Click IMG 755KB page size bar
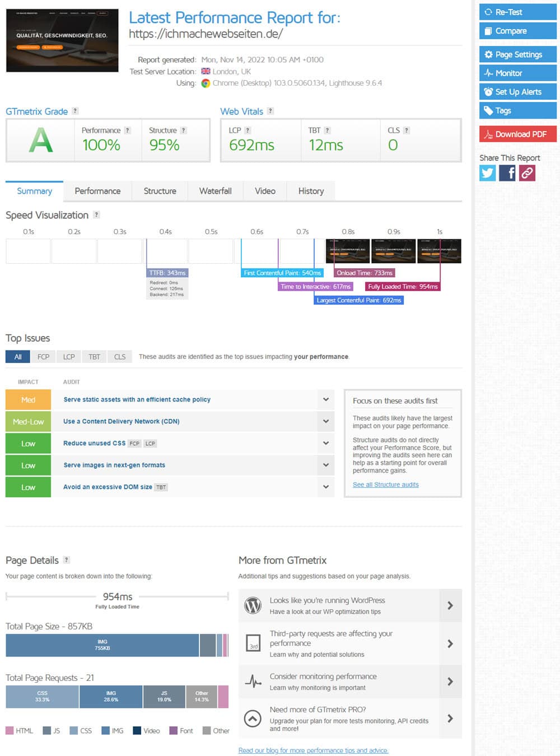 [102, 645]
